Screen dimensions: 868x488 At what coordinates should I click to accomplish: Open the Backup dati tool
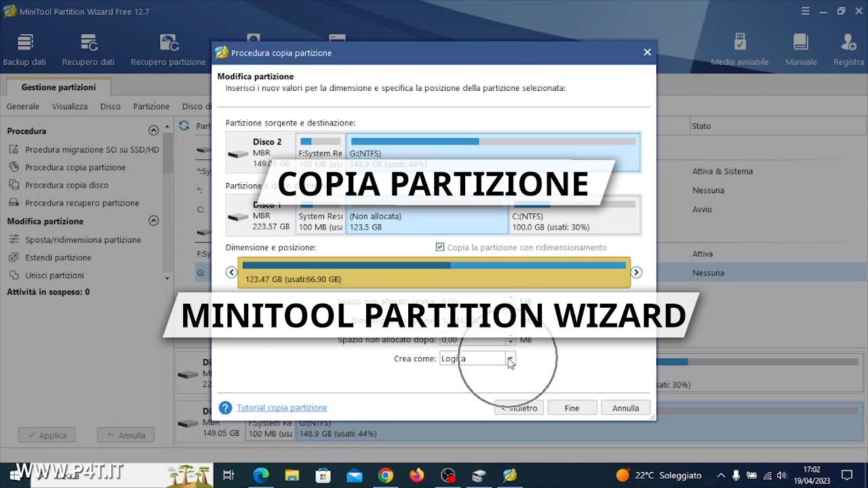tap(24, 50)
